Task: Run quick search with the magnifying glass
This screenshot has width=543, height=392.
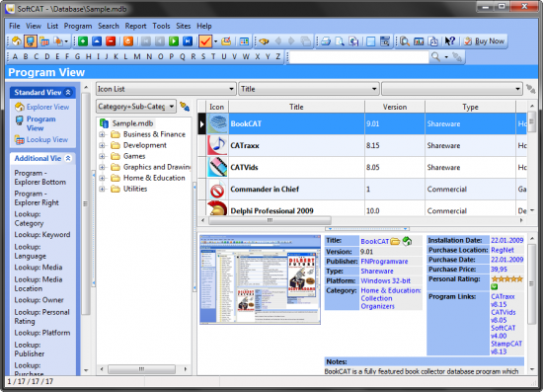Action: (435, 57)
